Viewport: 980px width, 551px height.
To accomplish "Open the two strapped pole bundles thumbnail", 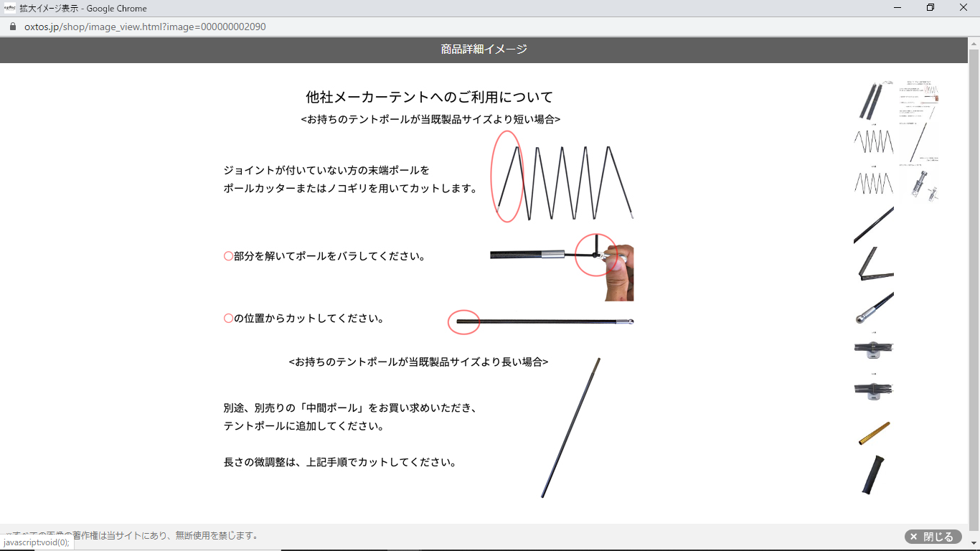I will click(873, 101).
